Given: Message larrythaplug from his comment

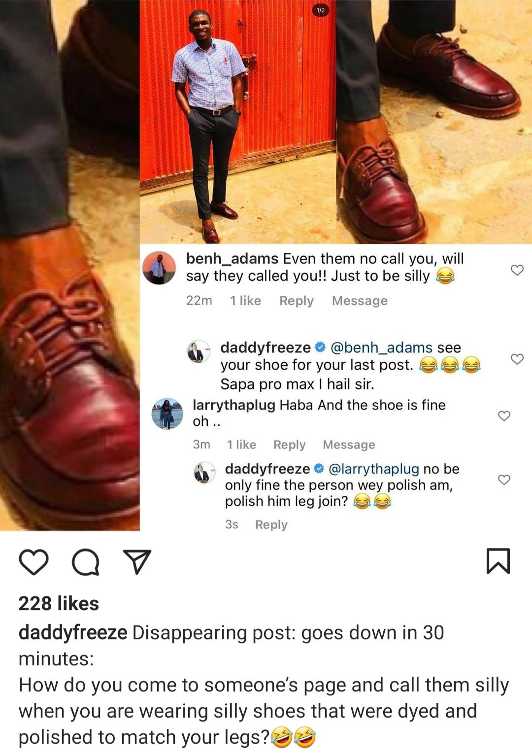Looking at the screenshot, I should (349, 445).
